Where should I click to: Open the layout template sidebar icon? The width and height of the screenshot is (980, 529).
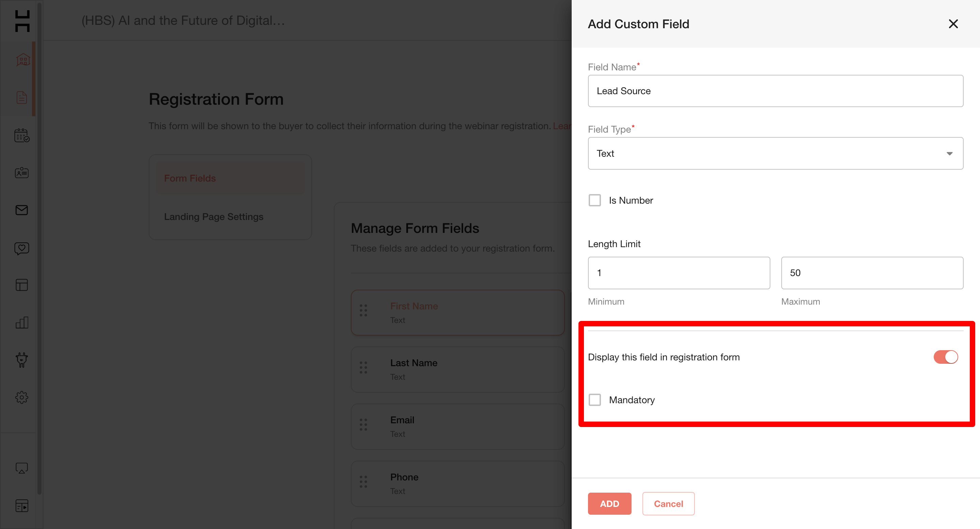click(22, 285)
